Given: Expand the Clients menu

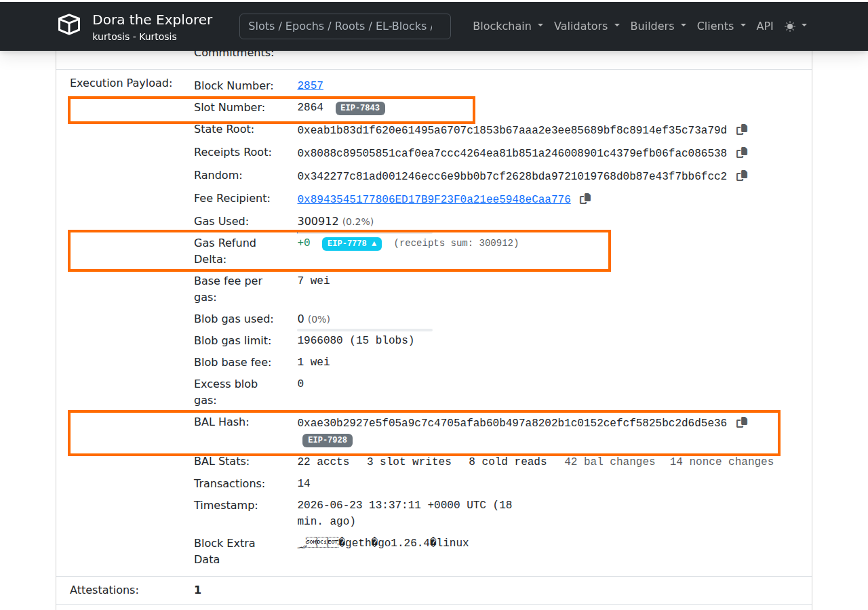Looking at the screenshot, I should click(x=722, y=26).
